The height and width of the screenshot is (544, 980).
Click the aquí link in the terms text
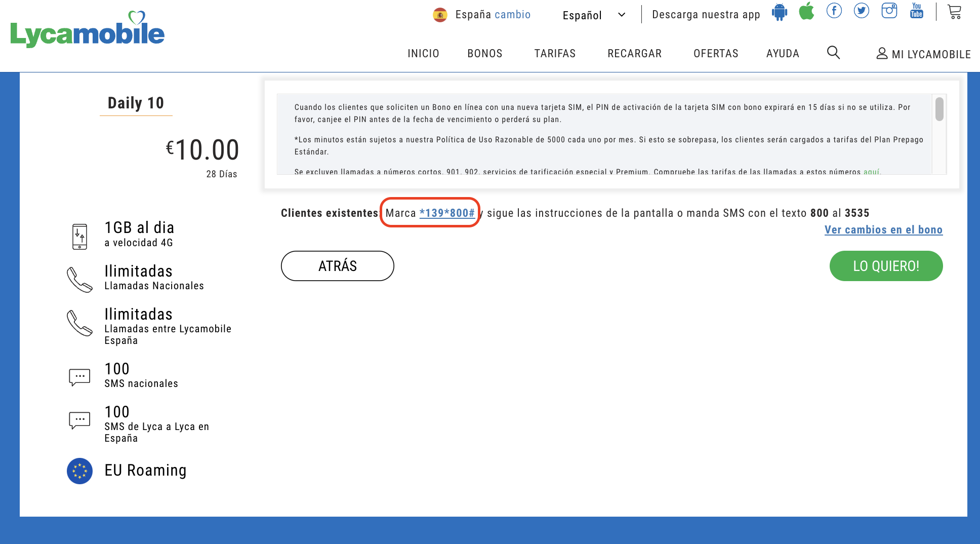[871, 172]
